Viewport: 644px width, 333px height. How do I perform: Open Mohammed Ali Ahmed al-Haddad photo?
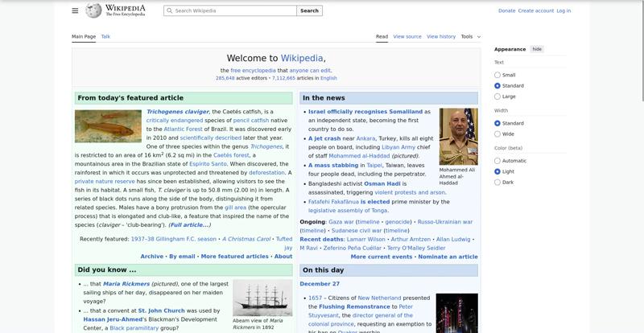[x=458, y=136]
